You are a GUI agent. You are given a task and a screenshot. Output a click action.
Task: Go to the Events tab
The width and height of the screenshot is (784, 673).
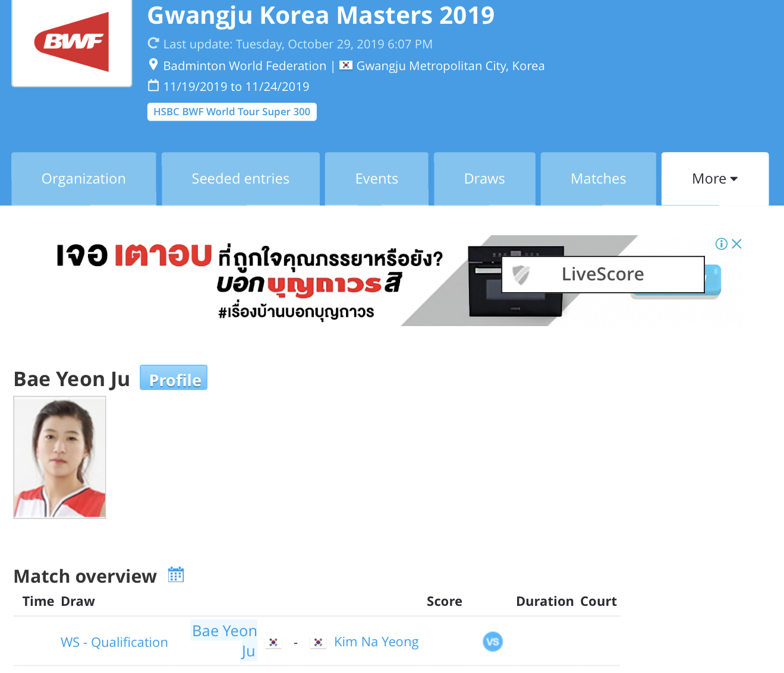click(377, 179)
